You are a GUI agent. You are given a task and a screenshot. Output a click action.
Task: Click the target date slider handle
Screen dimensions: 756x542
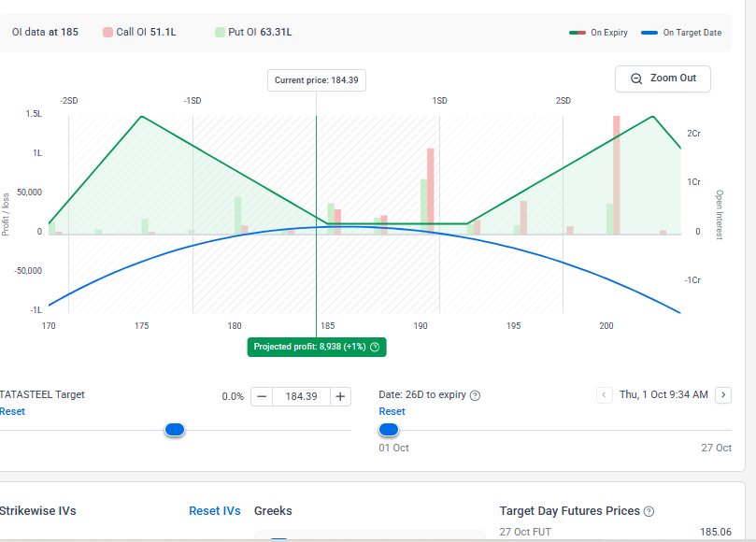(x=389, y=429)
